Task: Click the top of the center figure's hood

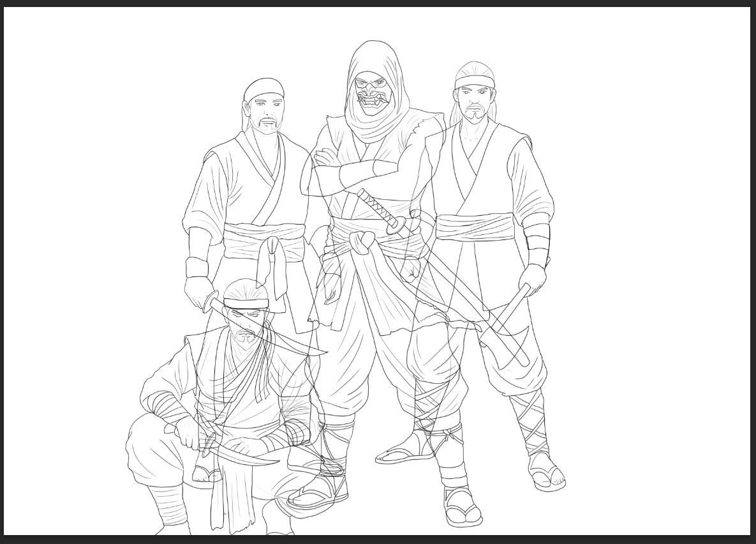Action: click(x=372, y=50)
